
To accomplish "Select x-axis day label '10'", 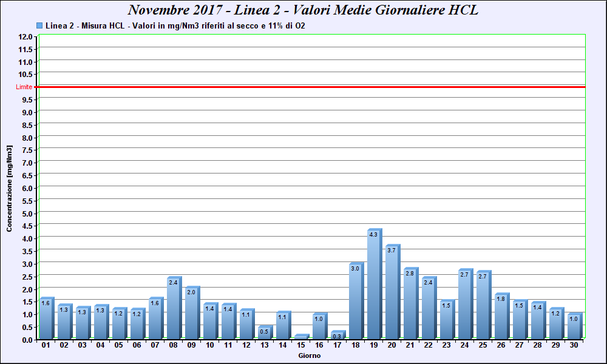I will point(210,345).
